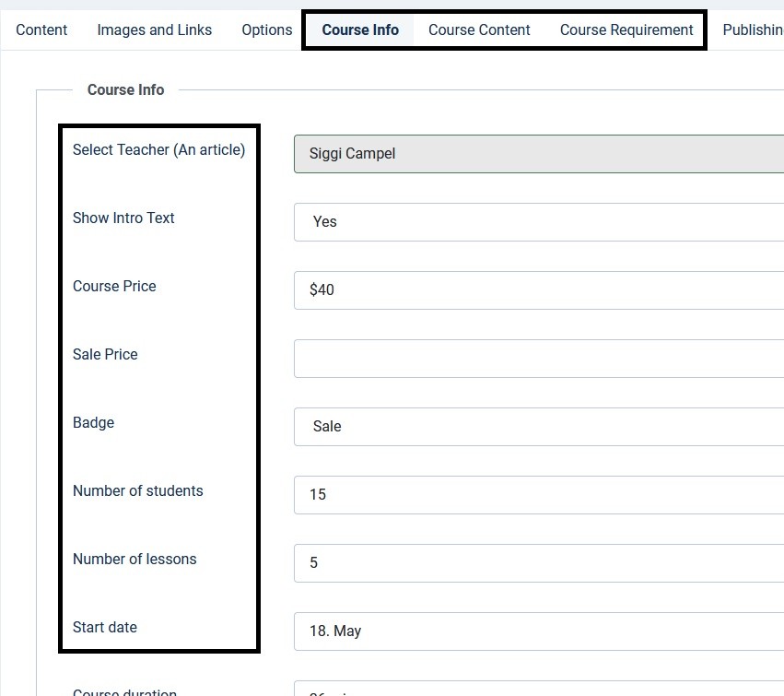Open the Course Requirement tab
Viewport: 784px width, 696px height.
626,29
